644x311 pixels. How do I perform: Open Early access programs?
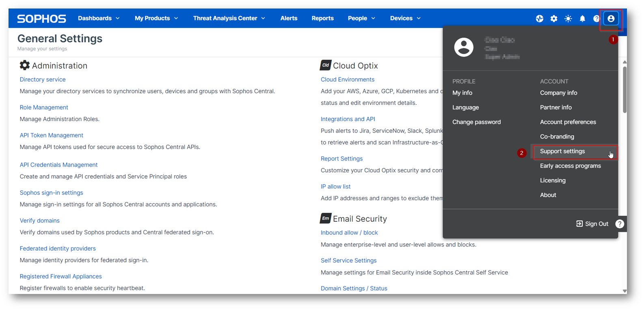click(570, 166)
